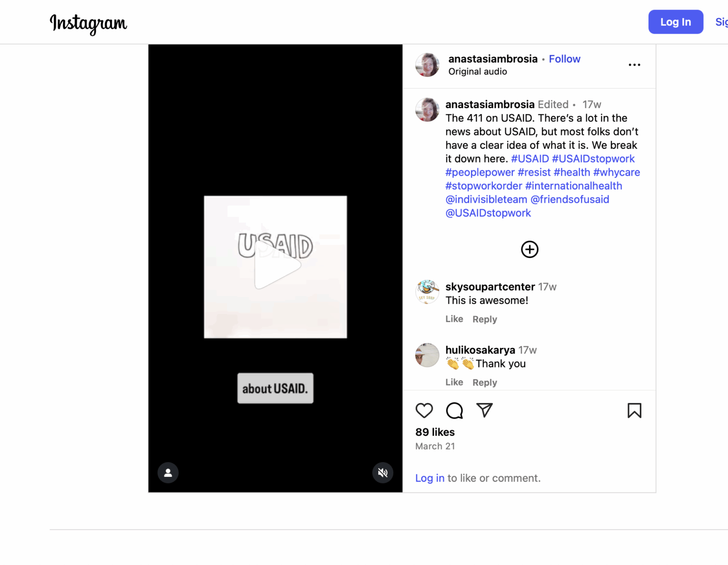Open hulikosakarya's profile
This screenshot has width=728, height=565.
click(480, 350)
